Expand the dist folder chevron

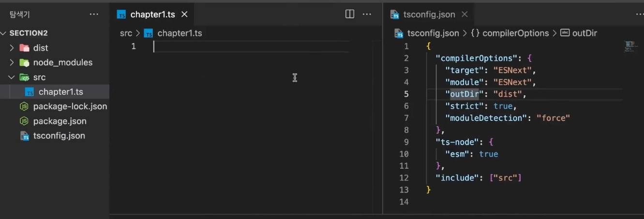coord(12,48)
